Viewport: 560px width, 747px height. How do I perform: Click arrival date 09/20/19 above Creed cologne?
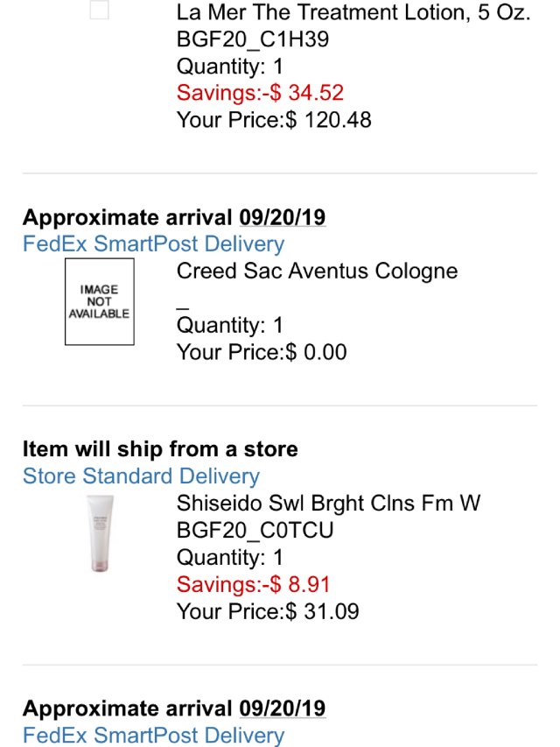tap(282, 217)
